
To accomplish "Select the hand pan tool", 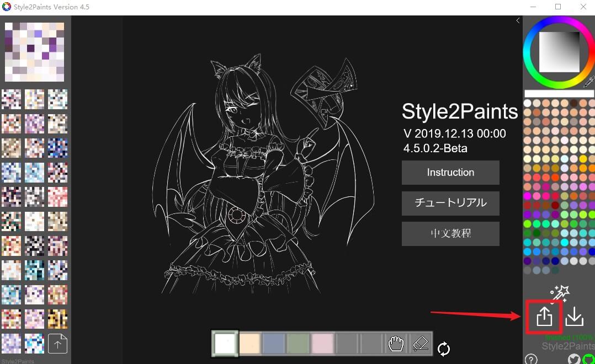I will 396,344.
